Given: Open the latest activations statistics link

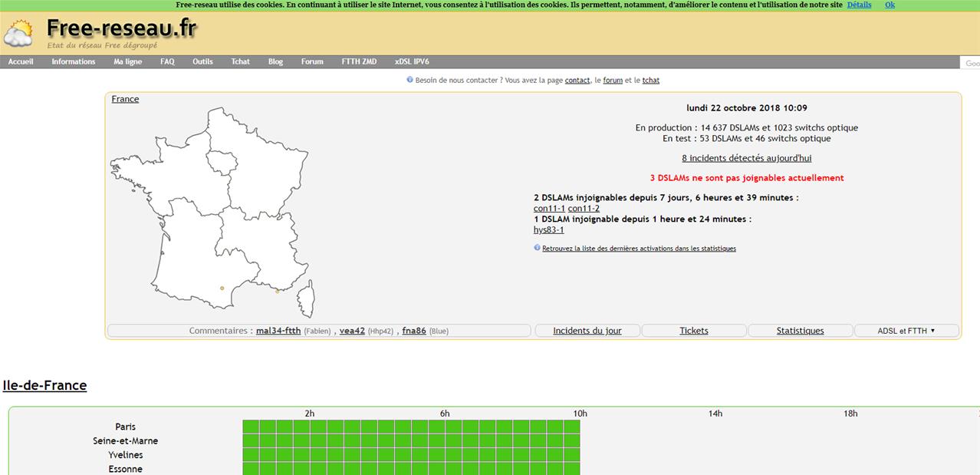Looking at the screenshot, I should (639, 249).
